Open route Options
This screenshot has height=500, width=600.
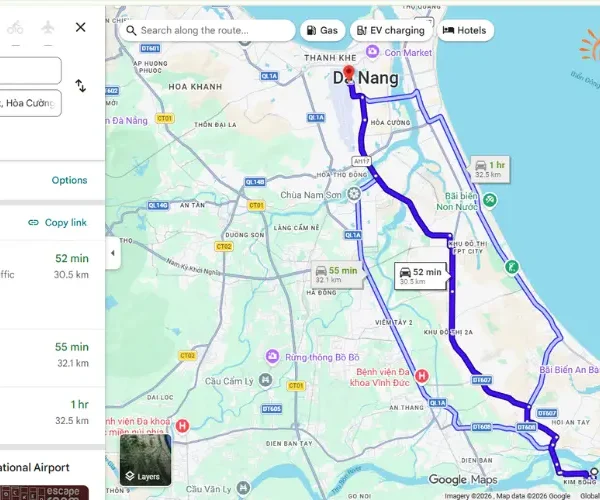(x=69, y=180)
